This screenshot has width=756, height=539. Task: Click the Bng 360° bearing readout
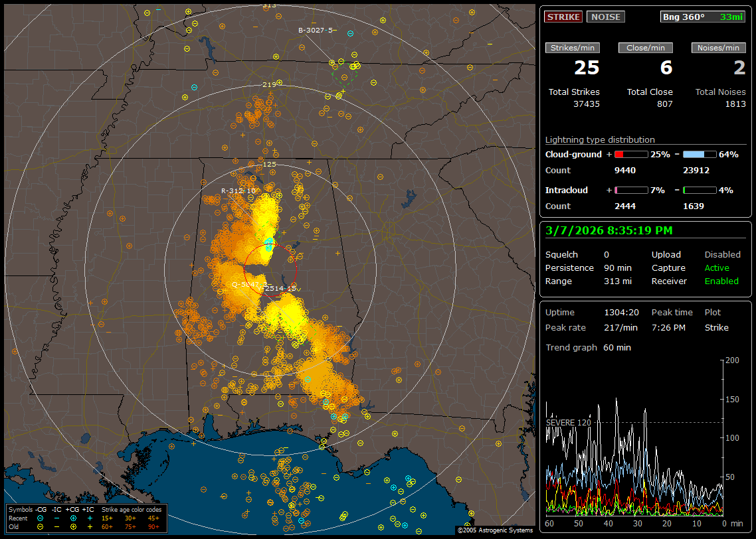pyautogui.click(x=684, y=17)
